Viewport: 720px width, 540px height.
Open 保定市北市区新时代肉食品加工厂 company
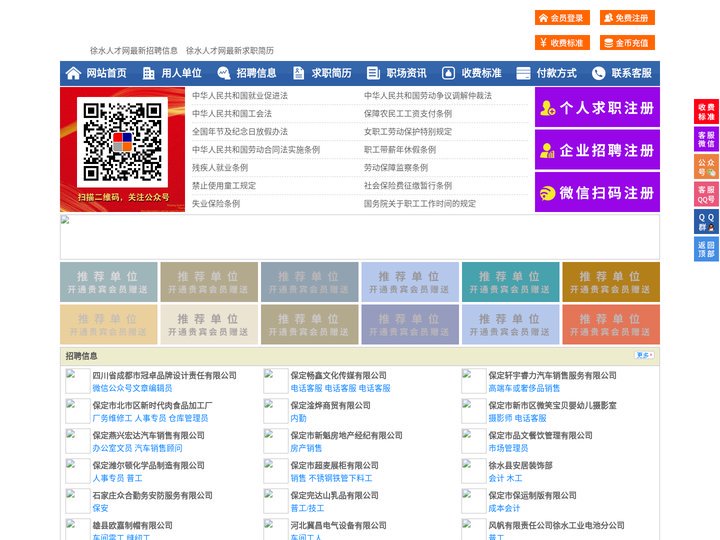click(152, 405)
